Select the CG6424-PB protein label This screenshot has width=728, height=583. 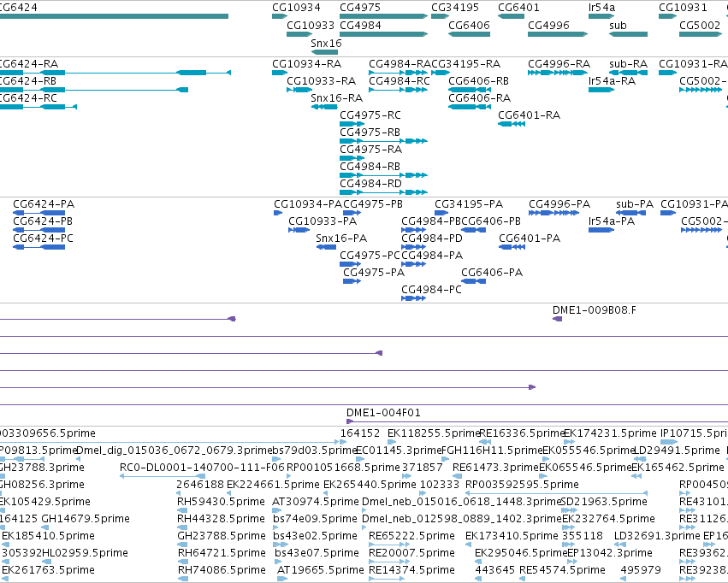click(x=43, y=221)
